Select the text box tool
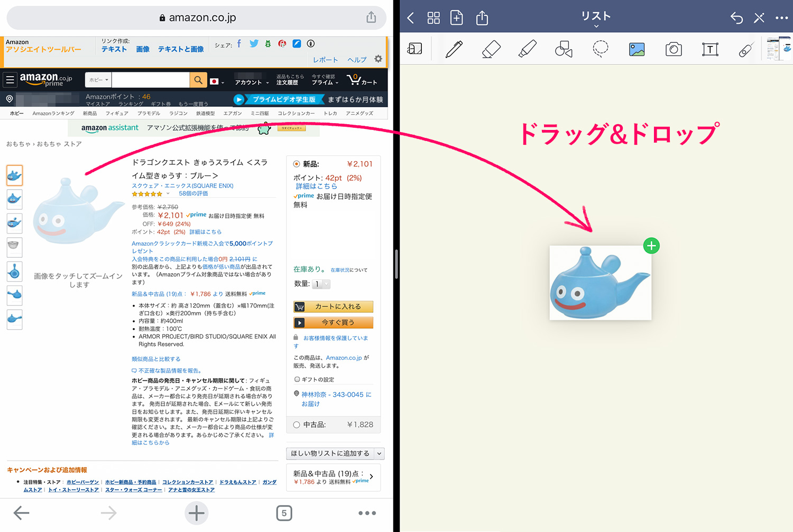The height and width of the screenshot is (532, 793). point(710,50)
